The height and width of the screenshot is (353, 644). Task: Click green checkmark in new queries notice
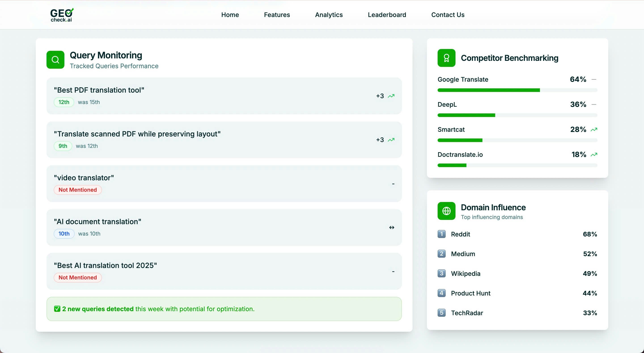[x=57, y=309]
